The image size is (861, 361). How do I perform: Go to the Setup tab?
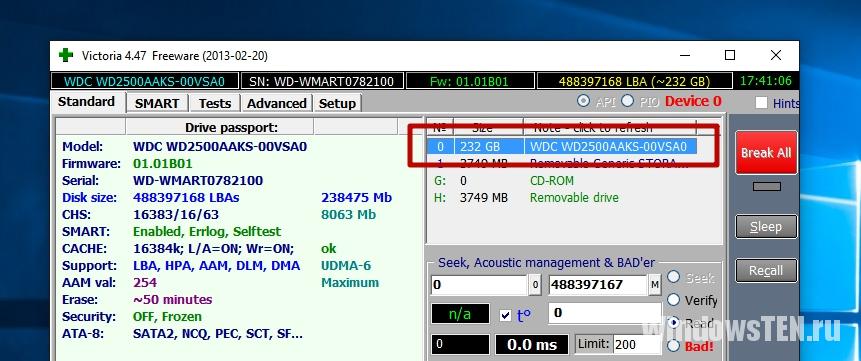tap(337, 103)
